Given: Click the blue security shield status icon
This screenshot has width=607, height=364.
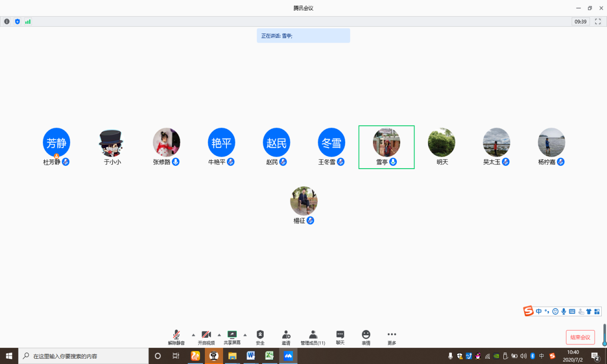Looking at the screenshot, I should (x=18, y=21).
